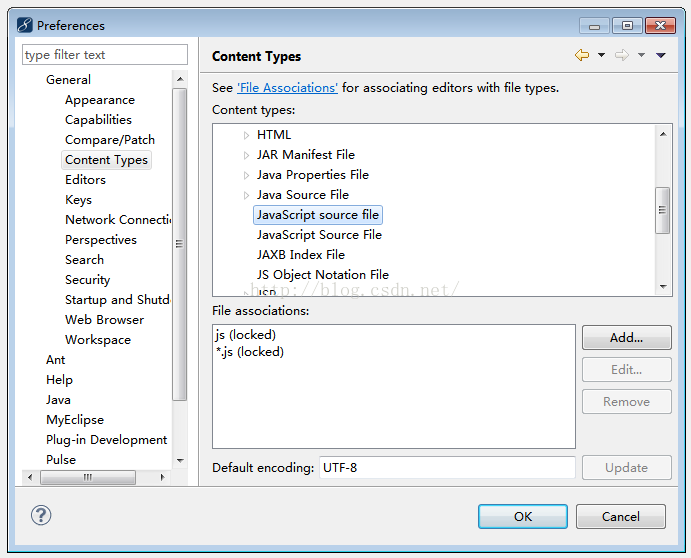Click preference tree horizontal scrollbar thumb
691x558 pixels.
88,477
